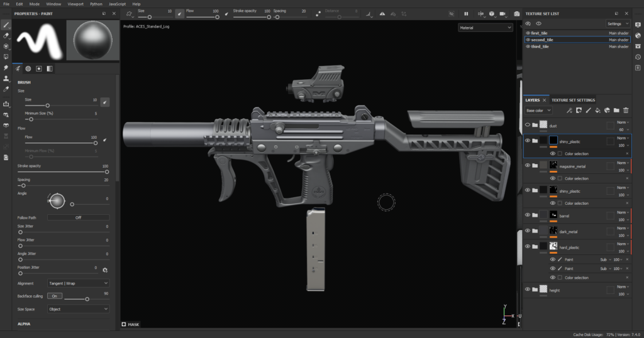Select the Material picker eyedropper
Image resolution: width=644 pixels, height=338 pixels.
(6, 89)
